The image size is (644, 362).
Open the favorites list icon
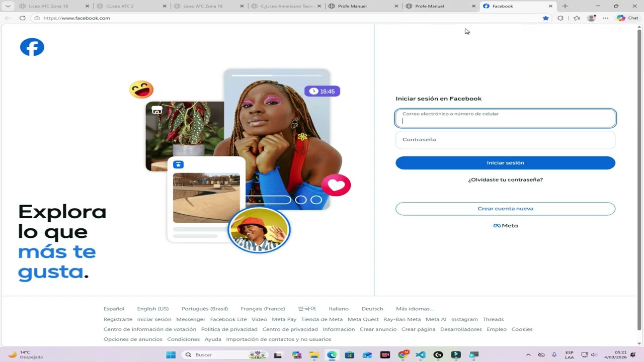tap(577, 18)
